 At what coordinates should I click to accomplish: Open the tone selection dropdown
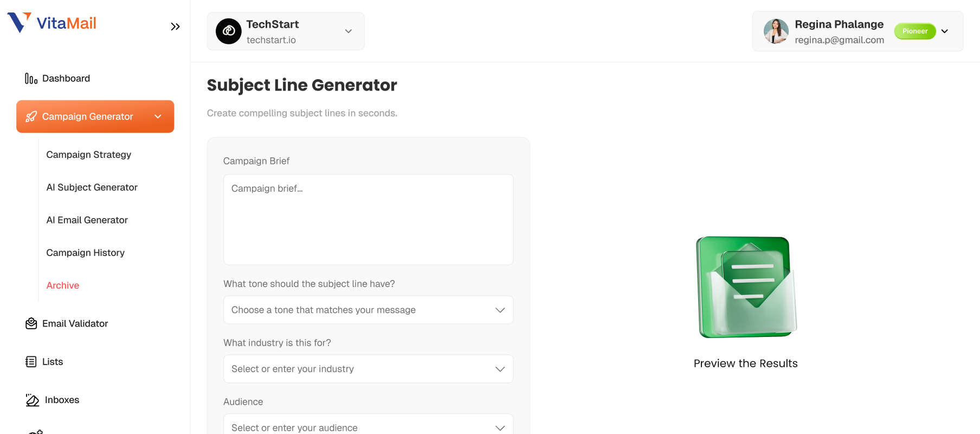coord(368,310)
